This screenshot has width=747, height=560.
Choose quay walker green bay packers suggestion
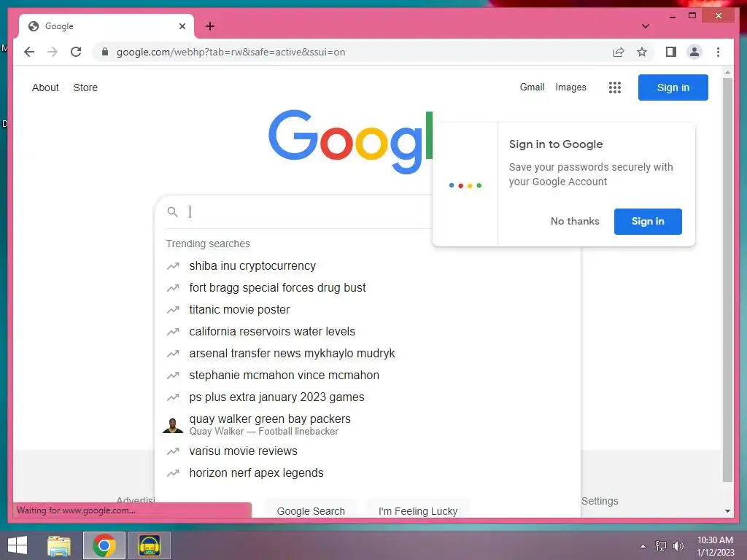click(368, 424)
